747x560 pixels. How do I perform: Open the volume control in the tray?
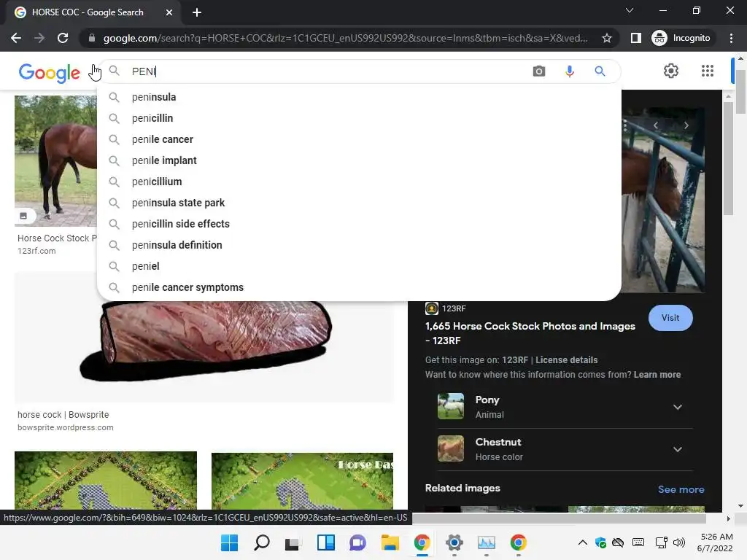[679, 542]
